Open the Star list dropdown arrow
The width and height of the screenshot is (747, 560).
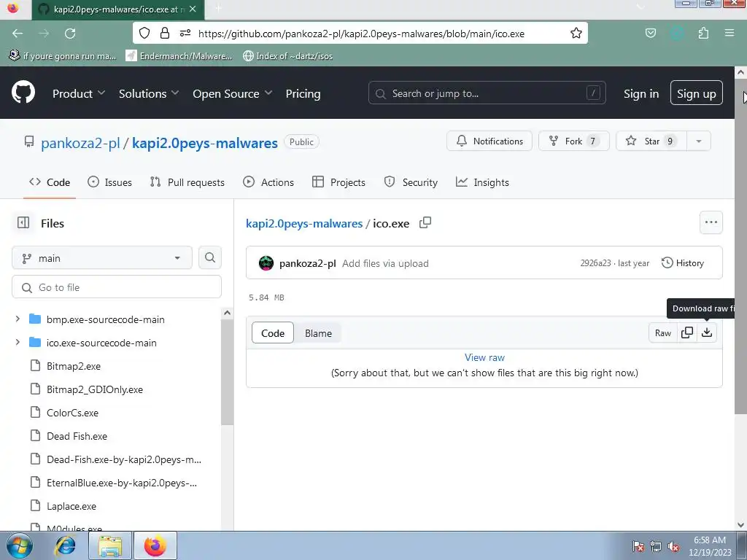click(698, 141)
